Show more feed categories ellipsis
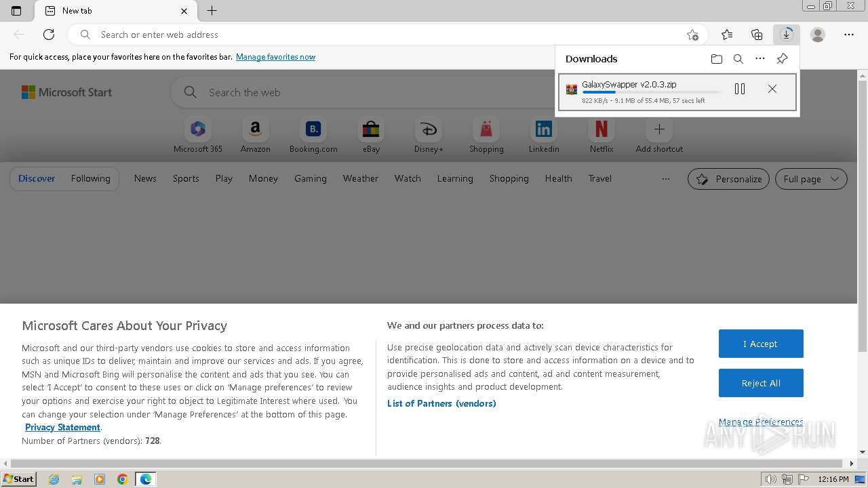 (x=666, y=179)
